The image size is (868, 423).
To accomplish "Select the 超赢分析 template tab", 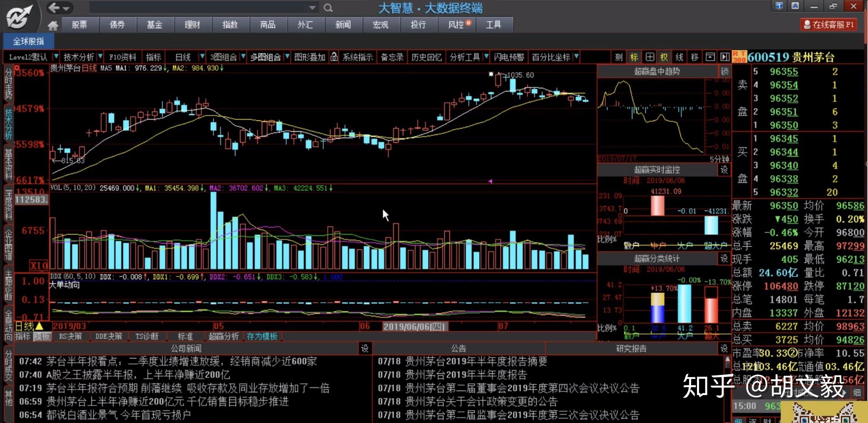I will tap(223, 336).
